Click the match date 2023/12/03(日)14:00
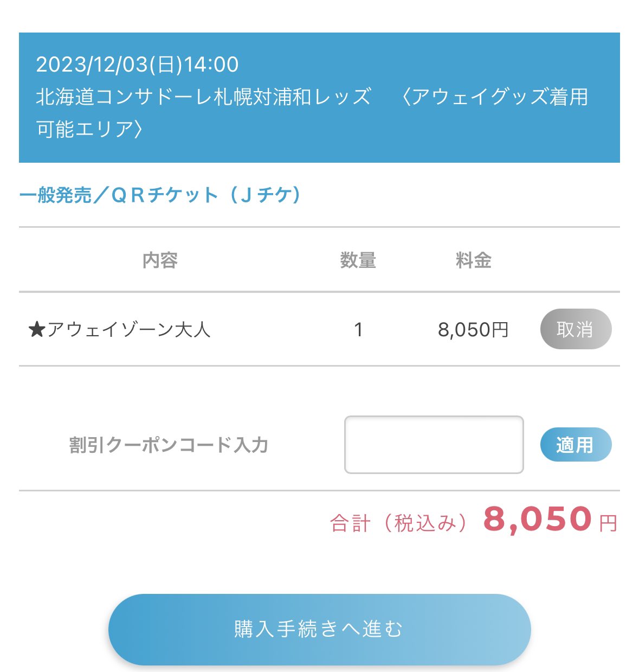This screenshot has width=639, height=672. coord(137,65)
